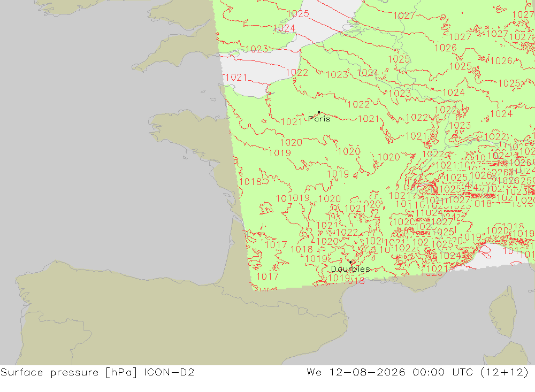The height and width of the screenshot is (392, 535).
Task: Click the 'We 12-08-2026 00:00 UTC (12+12)' timestamp
Action: [x=418, y=372]
